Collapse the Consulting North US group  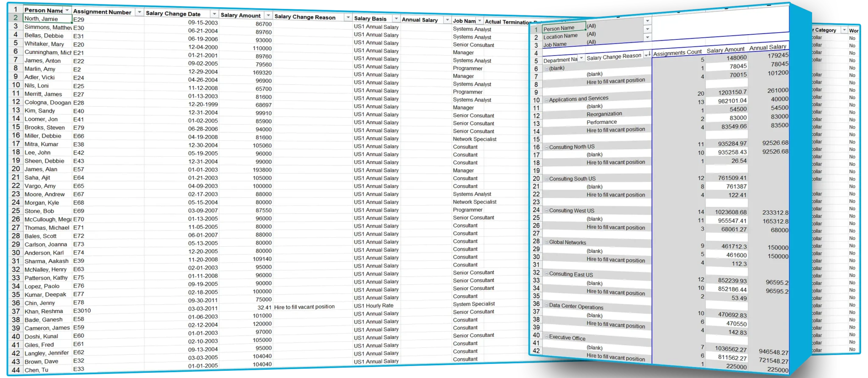pyautogui.click(x=546, y=147)
